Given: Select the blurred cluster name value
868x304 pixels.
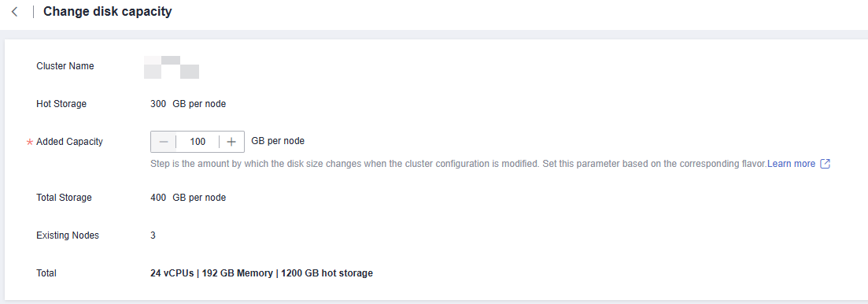Looking at the screenshot, I should (171, 67).
